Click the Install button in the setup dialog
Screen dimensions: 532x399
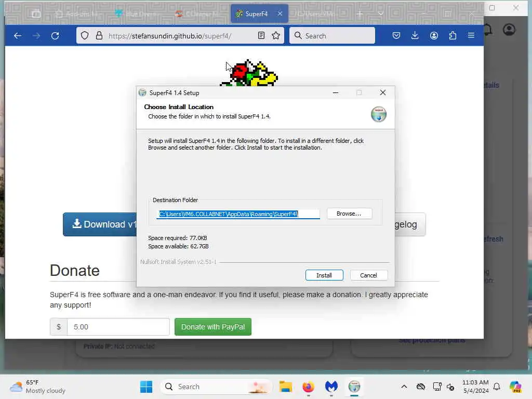324,275
